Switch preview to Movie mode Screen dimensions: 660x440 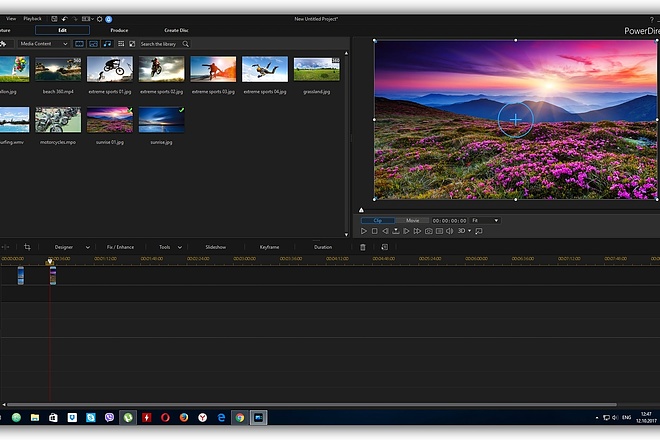[412, 221]
